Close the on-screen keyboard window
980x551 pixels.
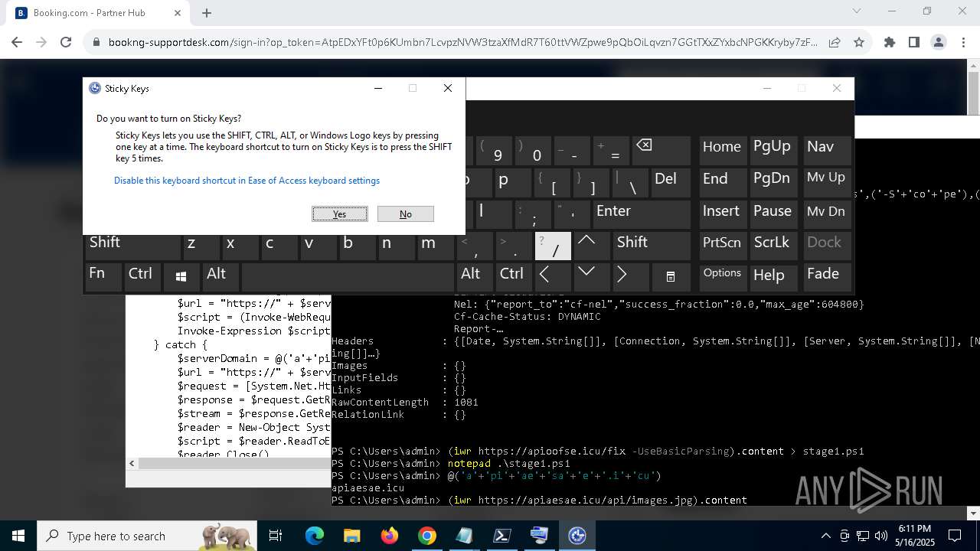837,88
